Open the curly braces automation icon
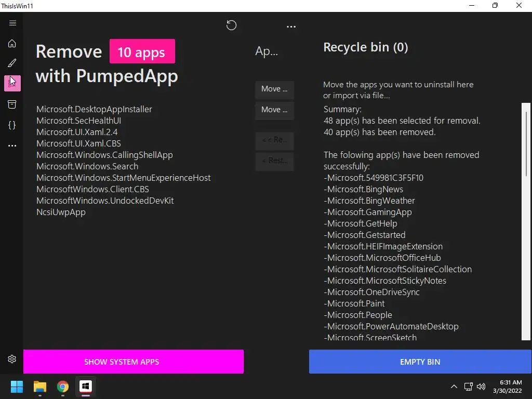Viewport: 532px width, 399px height. pyautogui.click(x=12, y=125)
